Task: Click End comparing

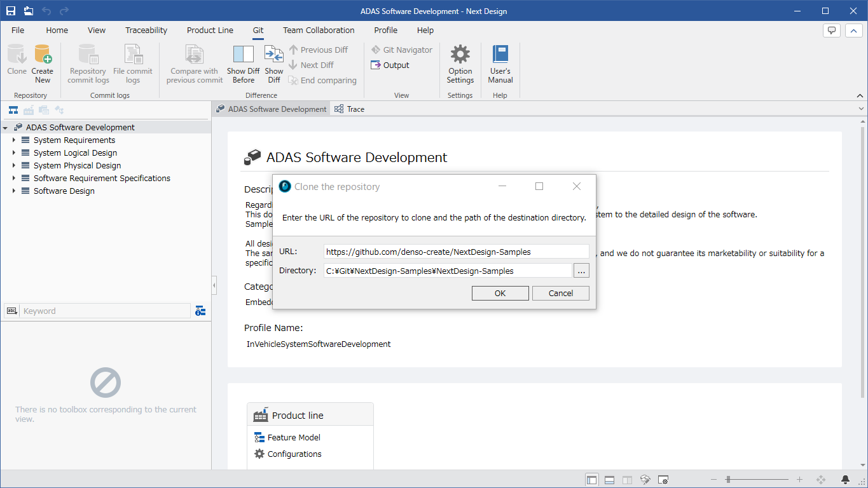Action: pyautogui.click(x=322, y=81)
